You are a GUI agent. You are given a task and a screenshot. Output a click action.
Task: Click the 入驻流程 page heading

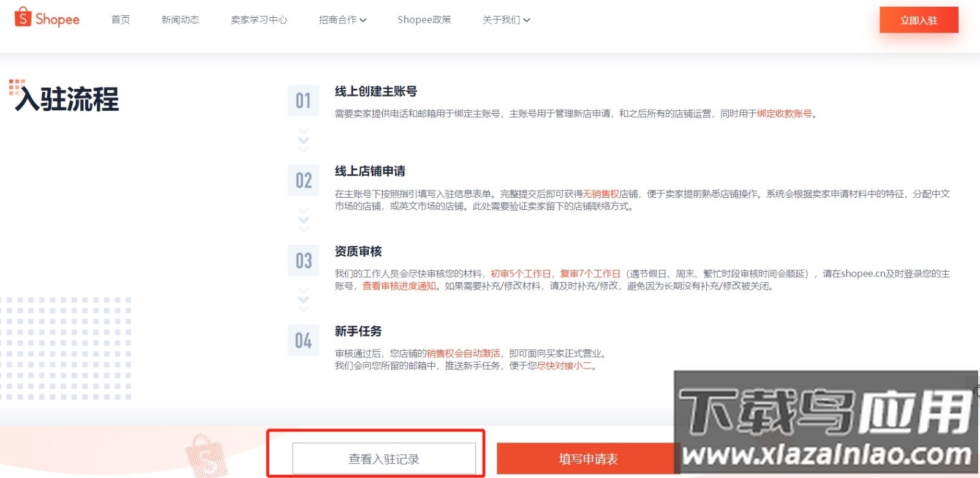tap(67, 99)
